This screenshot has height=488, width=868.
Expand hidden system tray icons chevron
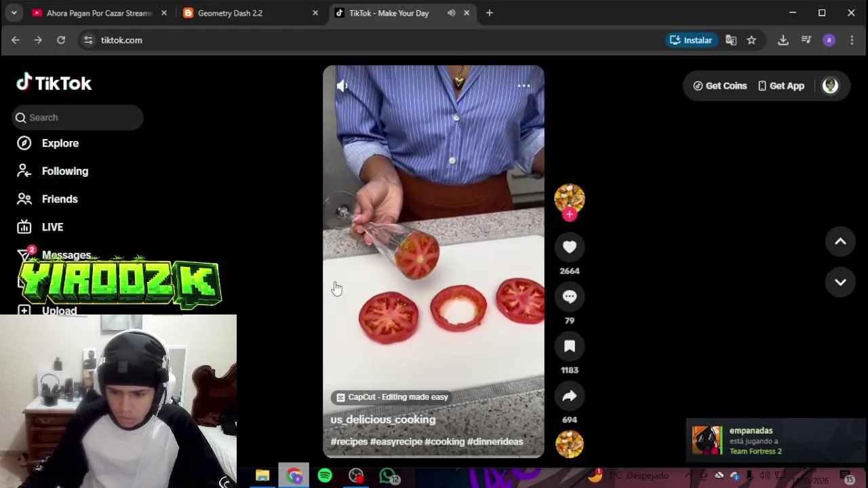688,476
